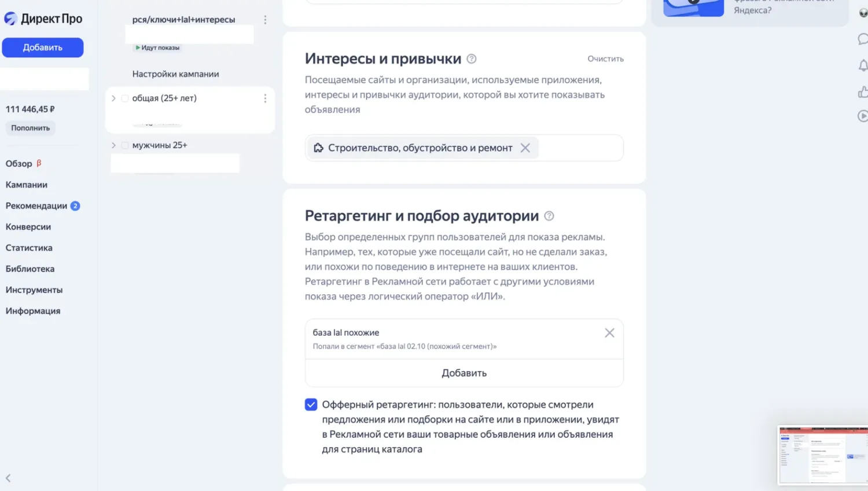This screenshot has height=491, width=868.
Task: Navigate to Конверсии
Action: pos(28,226)
